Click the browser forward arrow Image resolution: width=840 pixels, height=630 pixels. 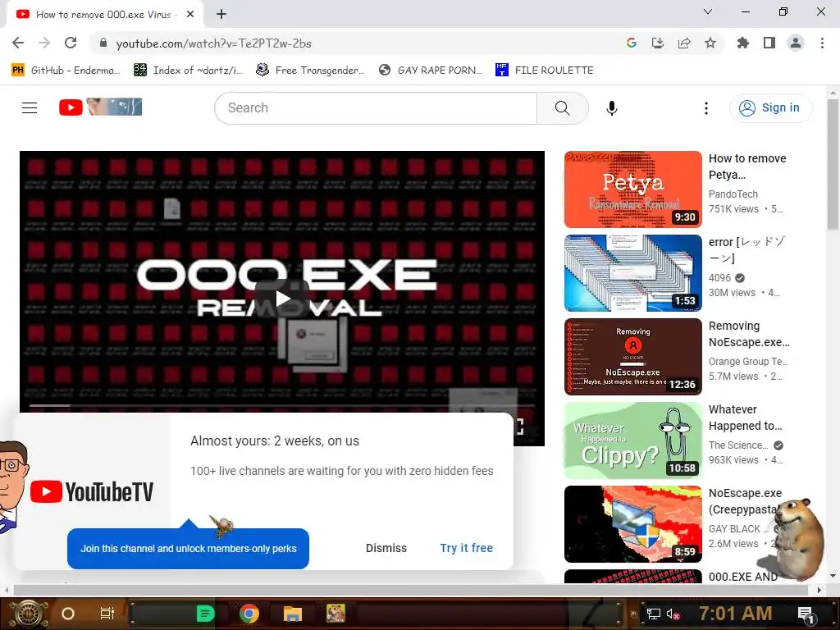(44, 43)
